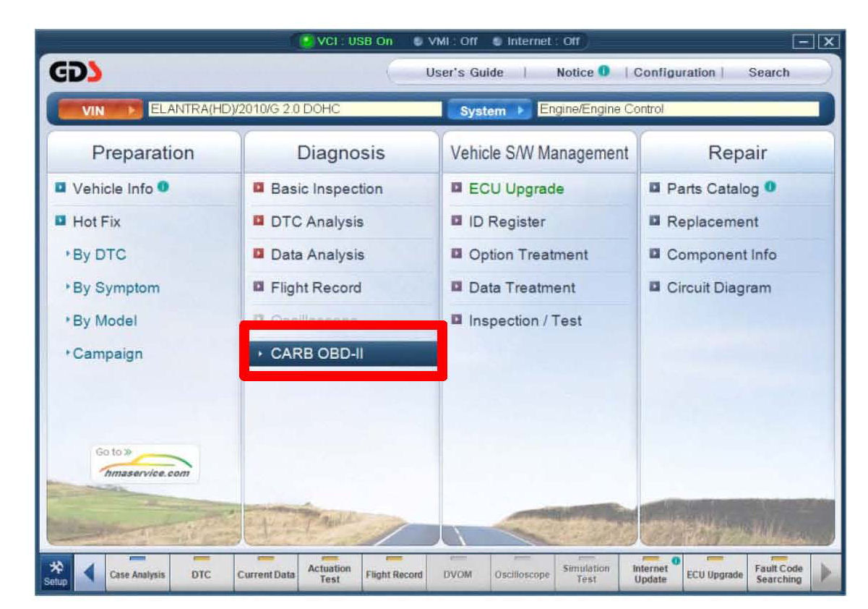Go to hmaservice.com website link

pyautogui.click(x=145, y=464)
